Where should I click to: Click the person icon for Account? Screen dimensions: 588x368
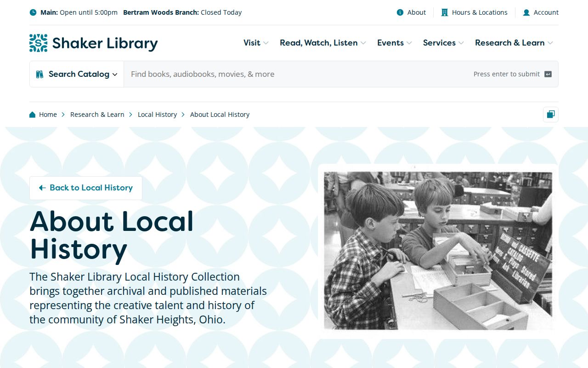tap(526, 12)
